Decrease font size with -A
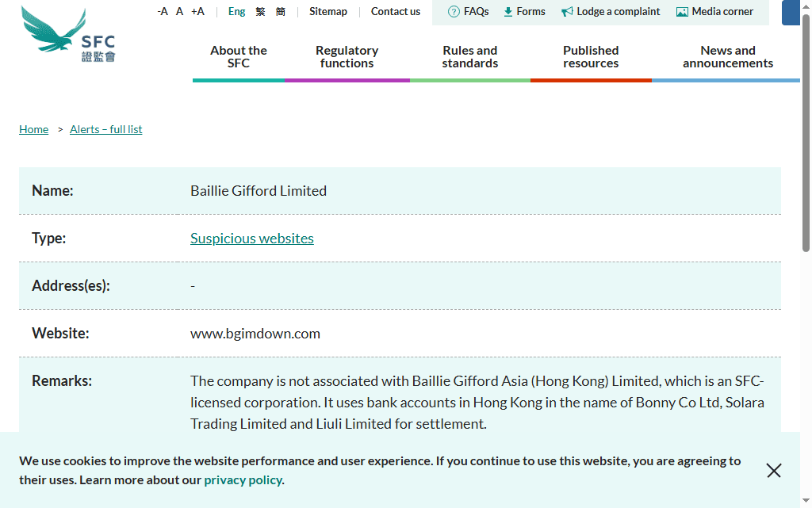Image resolution: width=812 pixels, height=508 pixels. point(163,11)
